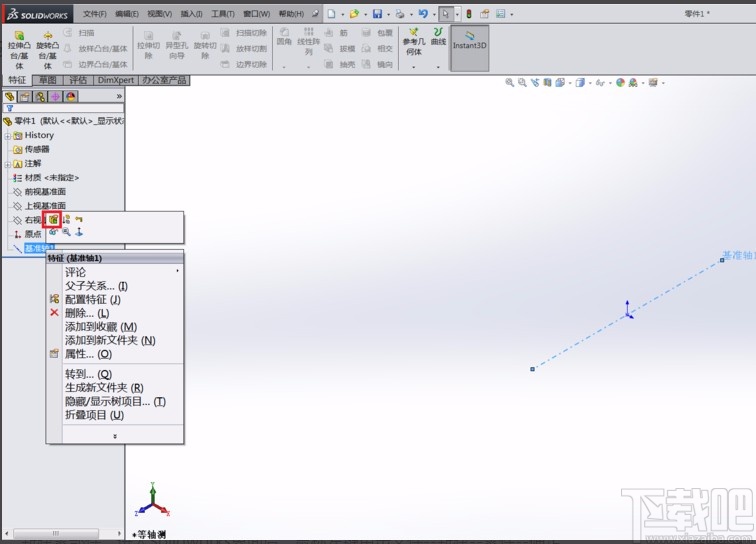Open dropdown arrow next to New document
This screenshot has height=544, width=756.
click(343, 14)
